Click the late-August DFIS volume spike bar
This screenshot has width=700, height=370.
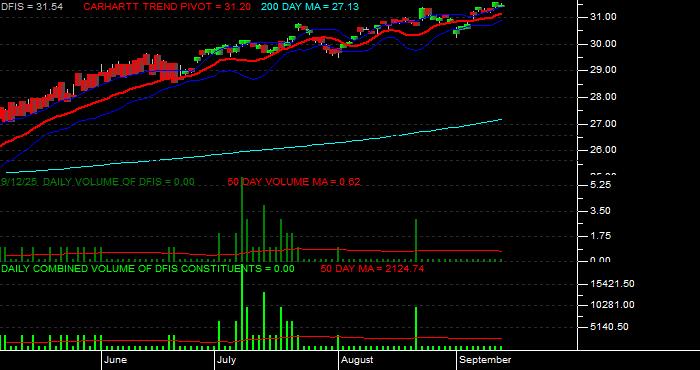tap(416, 240)
